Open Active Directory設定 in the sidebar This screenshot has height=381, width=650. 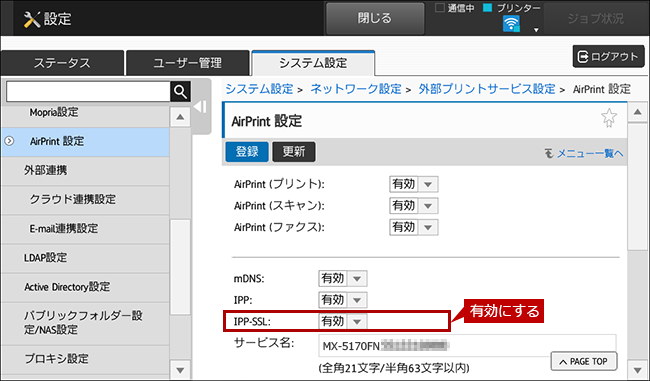[x=85, y=287]
